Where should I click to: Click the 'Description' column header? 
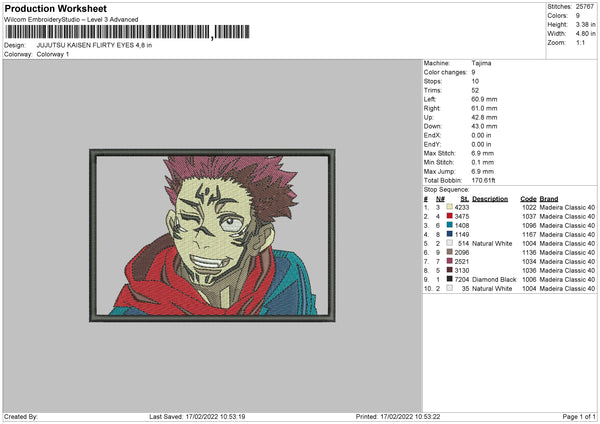tap(490, 199)
